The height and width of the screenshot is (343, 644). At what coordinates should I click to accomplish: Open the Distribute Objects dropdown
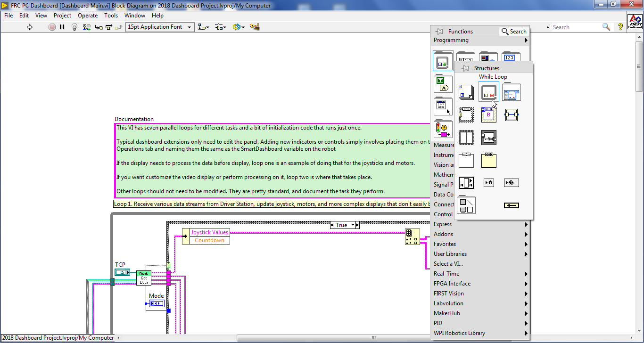pyautogui.click(x=220, y=27)
